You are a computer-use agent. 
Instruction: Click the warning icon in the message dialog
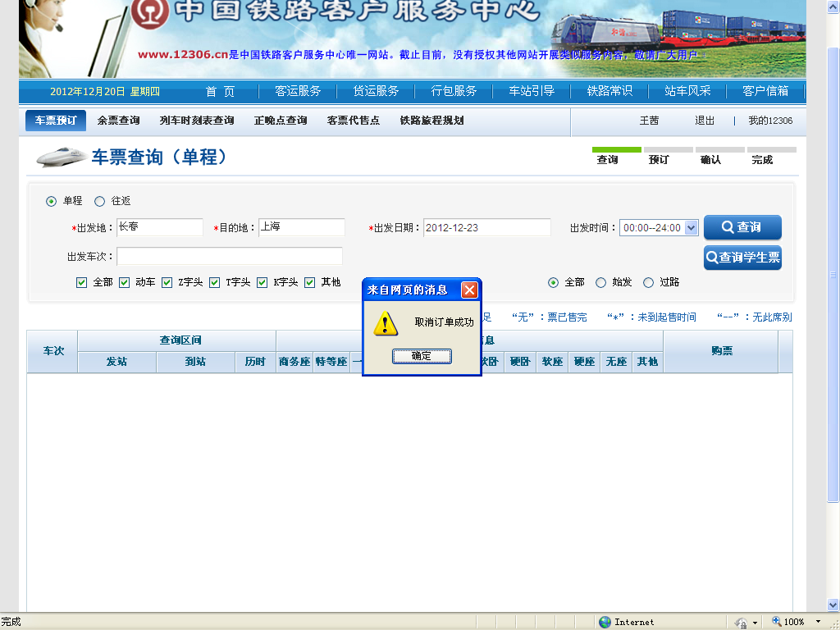(x=386, y=324)
